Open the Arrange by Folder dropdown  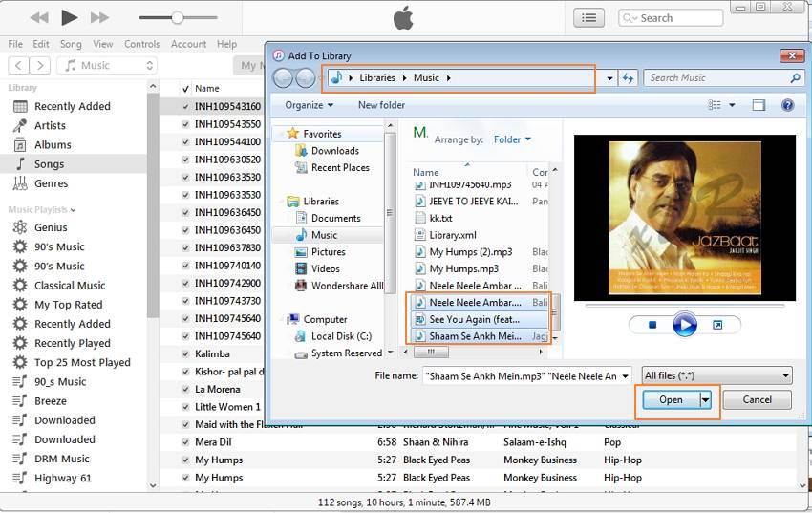[x=512, y=139]
